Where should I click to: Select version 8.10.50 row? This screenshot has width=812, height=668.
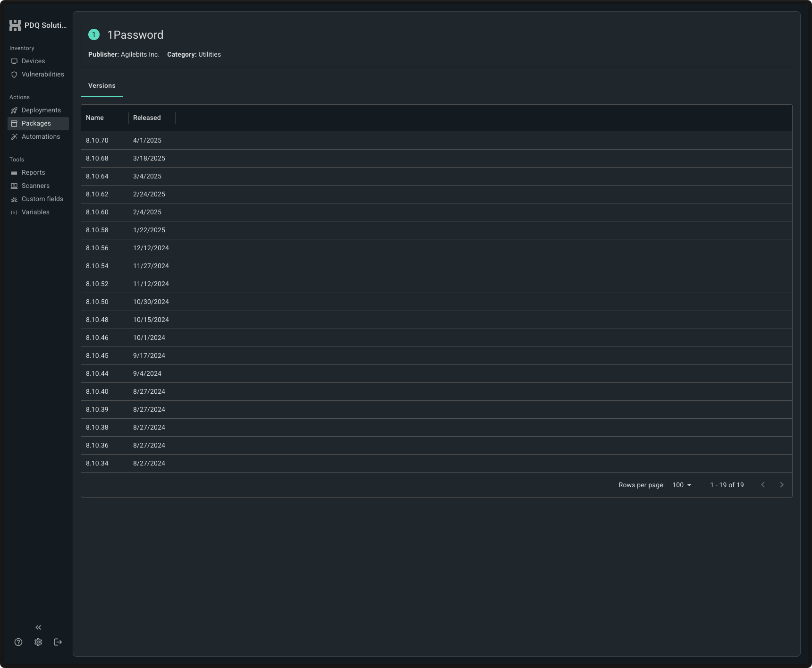[437, 302]
